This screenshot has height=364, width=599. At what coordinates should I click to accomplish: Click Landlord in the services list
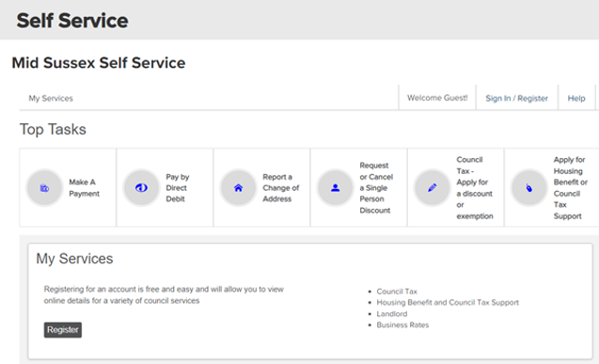click(x=392, y=314)
